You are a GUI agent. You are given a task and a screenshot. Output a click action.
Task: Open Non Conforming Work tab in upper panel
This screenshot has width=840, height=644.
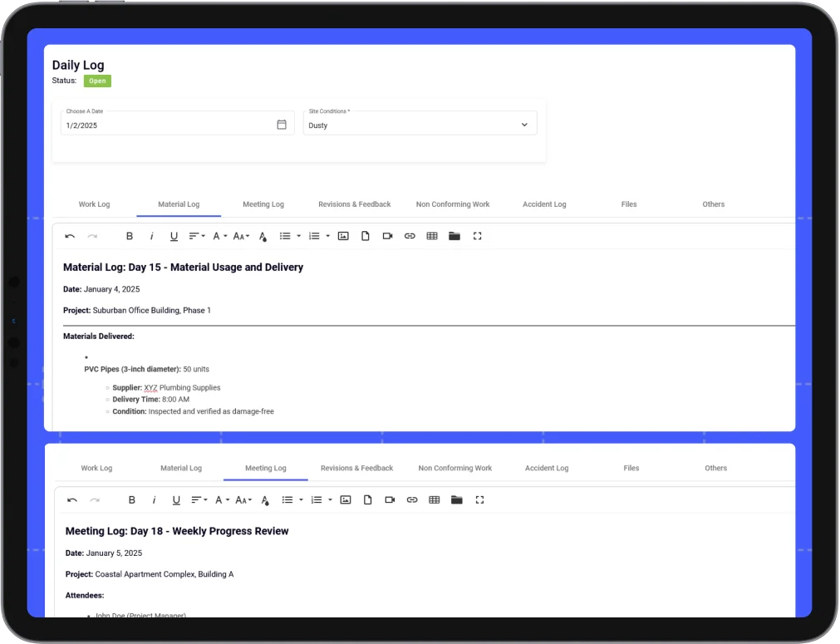pos(453,204)
